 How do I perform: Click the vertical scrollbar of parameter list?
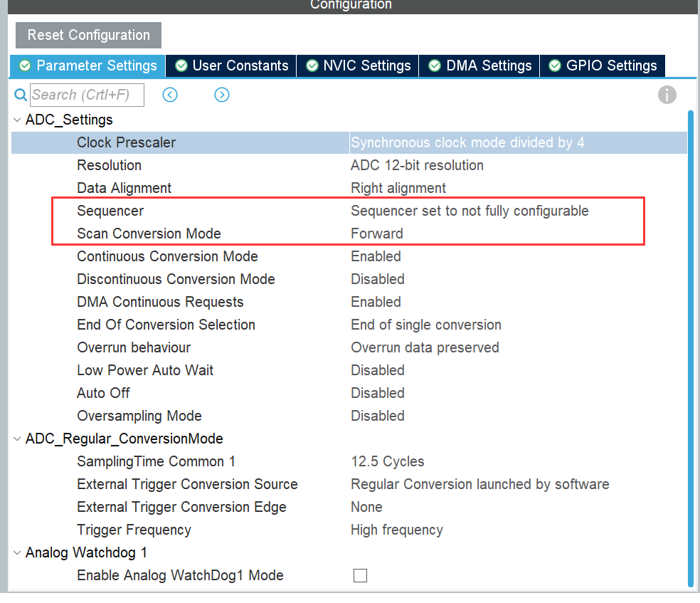[x=690, y=348]
